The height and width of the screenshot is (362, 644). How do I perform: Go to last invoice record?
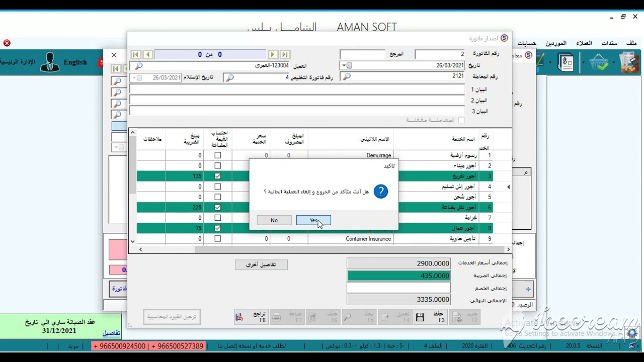pyautogui.click(x=285, y=54)
